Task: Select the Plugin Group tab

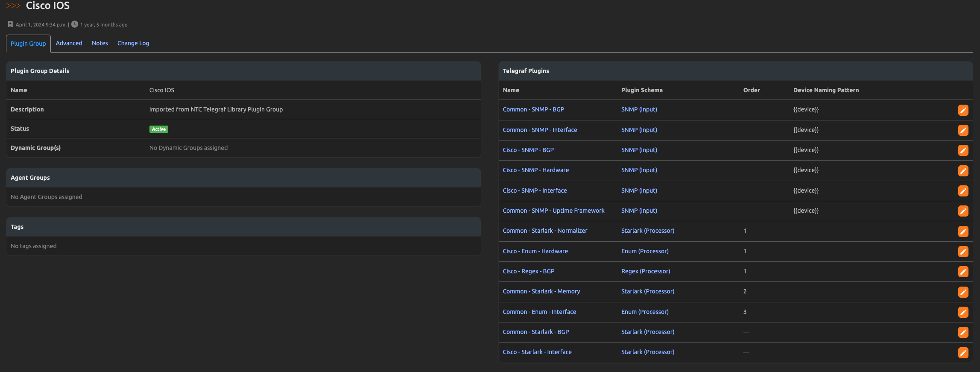Action: coord(28,44)
